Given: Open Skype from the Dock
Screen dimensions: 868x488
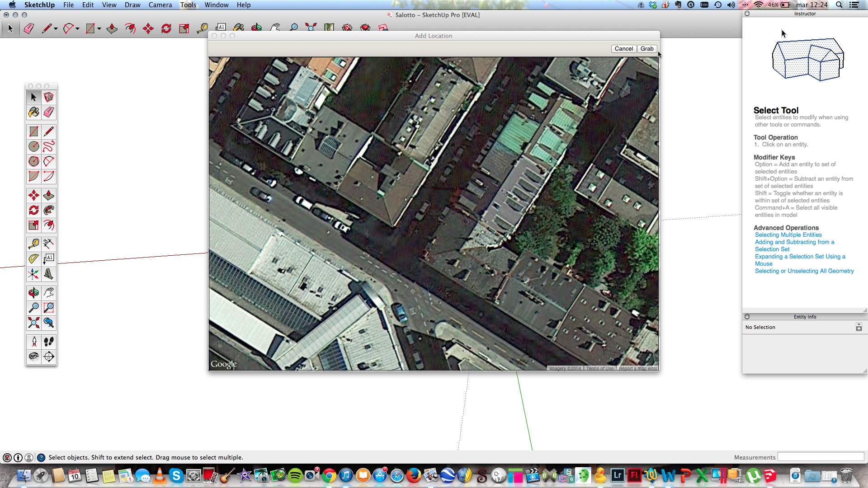Looking at the screenshot, I should point(176,476).
